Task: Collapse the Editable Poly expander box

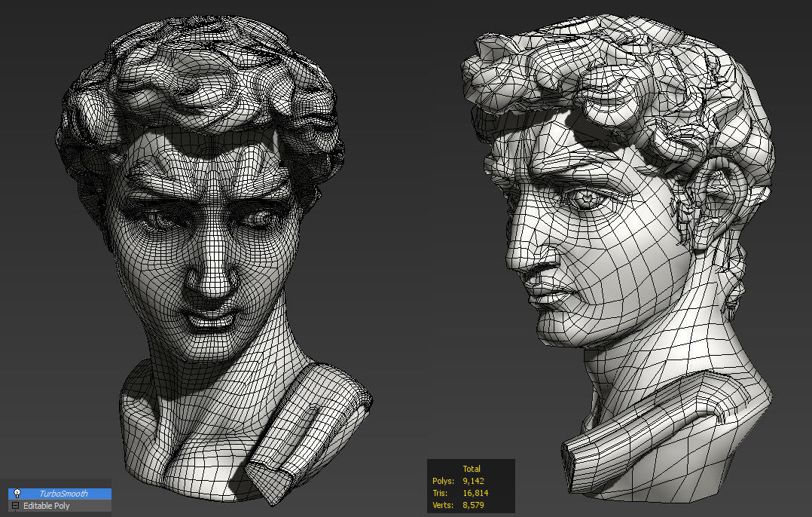Action: pos(16,506)
